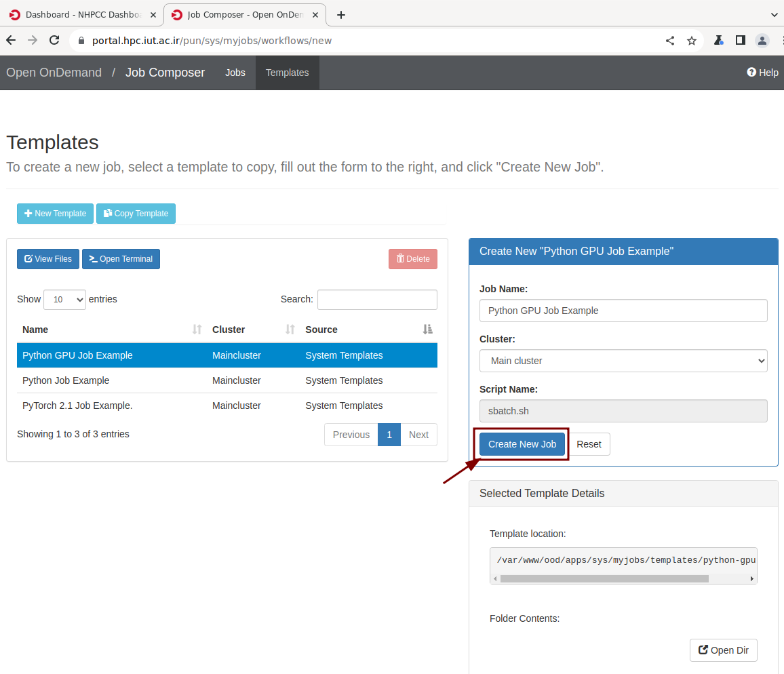
Task: Open the Open OnDemand home link
Action: (54, 73)
